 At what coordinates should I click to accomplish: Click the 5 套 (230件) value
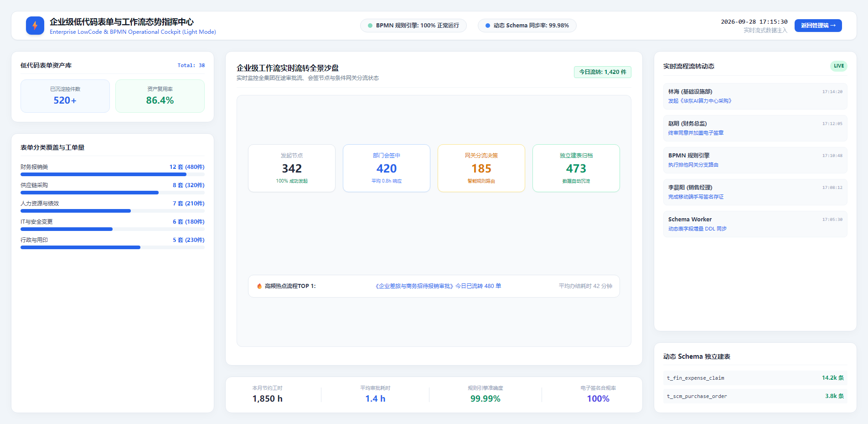(x=188, y=240)
